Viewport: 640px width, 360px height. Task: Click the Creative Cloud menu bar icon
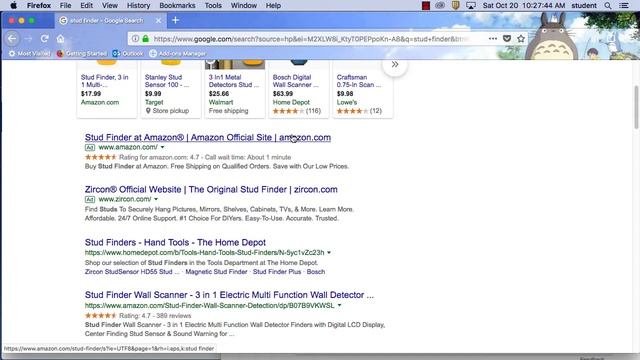(x=440, y=6)
